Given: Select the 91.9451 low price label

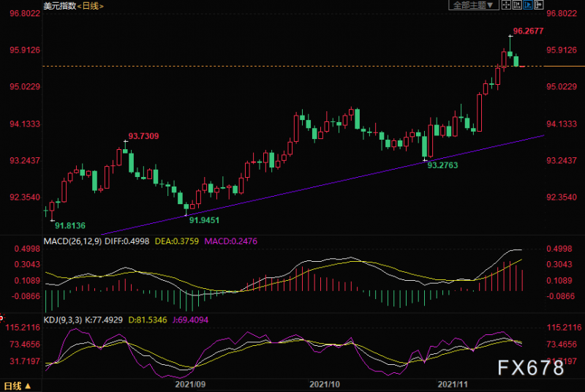Looking at the screenshot, I should (x=204, y=220).
